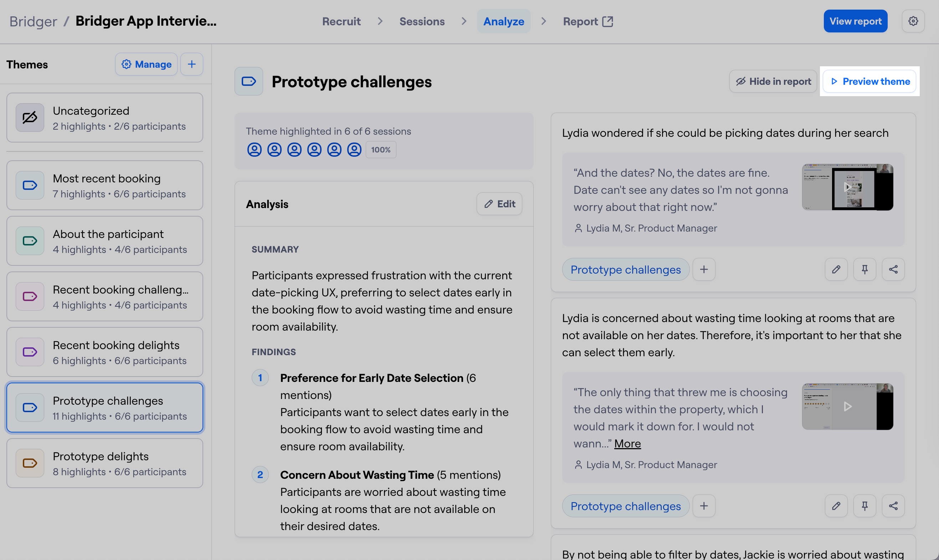Viewport: 939px width, 560px height.
Task: Click the first participant avatar icon
Action: pos(254,150)
